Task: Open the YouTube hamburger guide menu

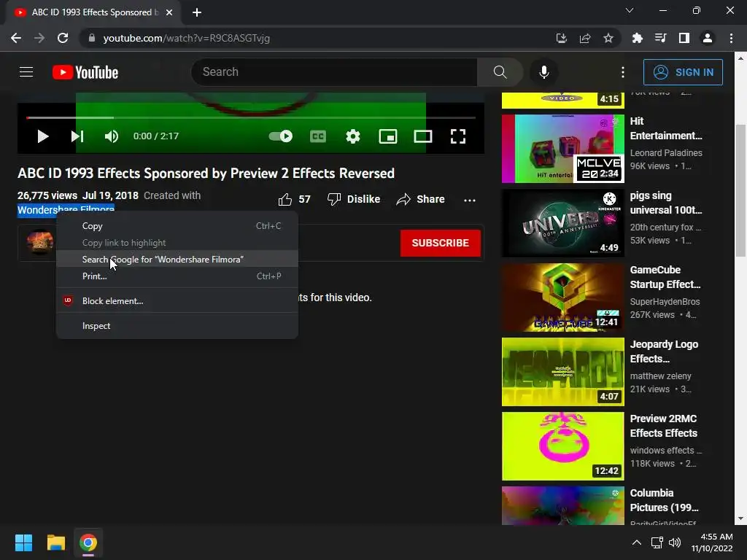Action: pyautogui.click(x=26, y=72)
